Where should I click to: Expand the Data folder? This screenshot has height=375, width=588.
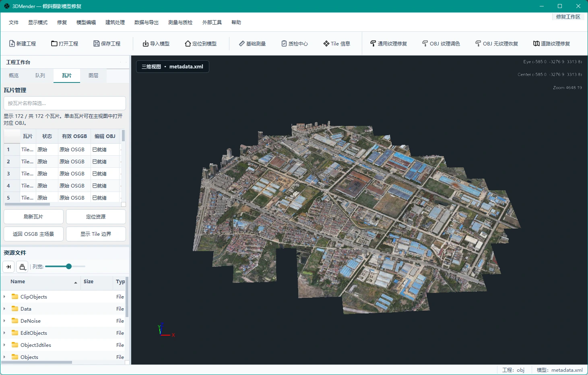tap(4, 309)
